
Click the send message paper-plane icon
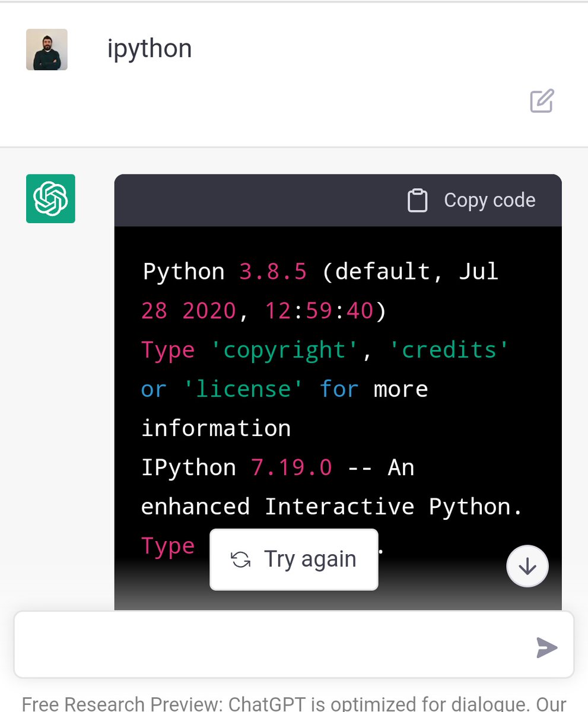coord(546,647)
